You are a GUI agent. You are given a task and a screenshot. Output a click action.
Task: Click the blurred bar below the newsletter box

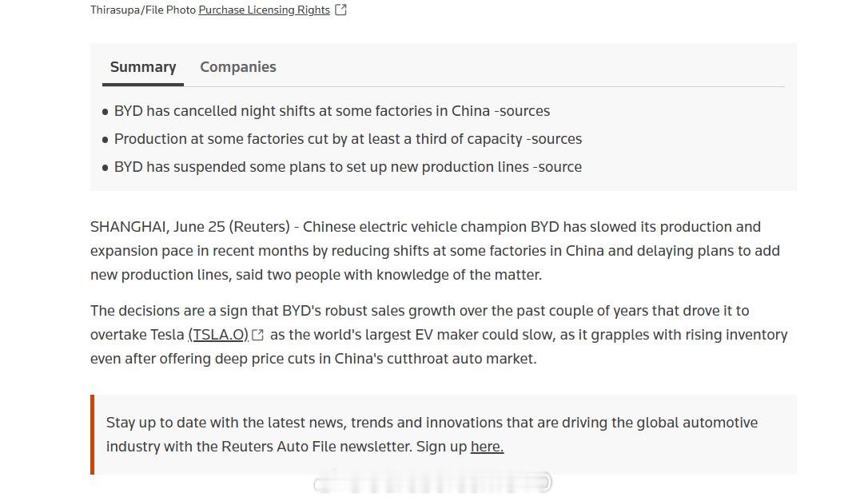[x=433, y=482]
